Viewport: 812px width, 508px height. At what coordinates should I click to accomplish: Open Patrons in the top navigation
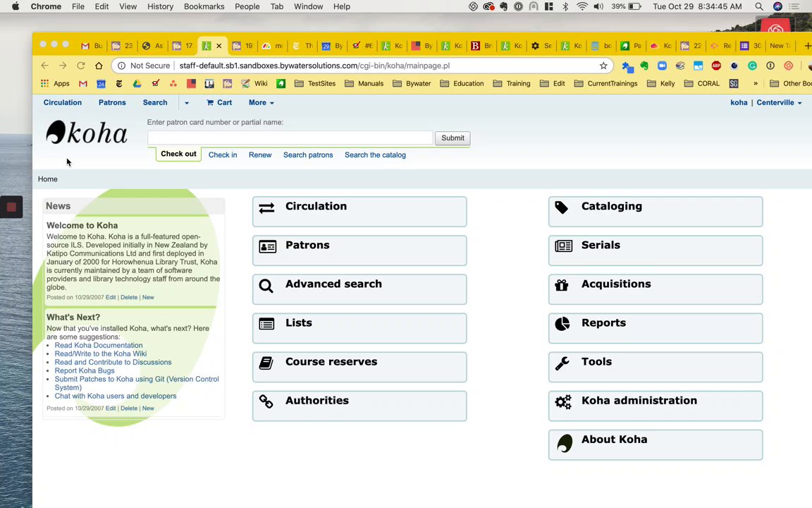112,102
